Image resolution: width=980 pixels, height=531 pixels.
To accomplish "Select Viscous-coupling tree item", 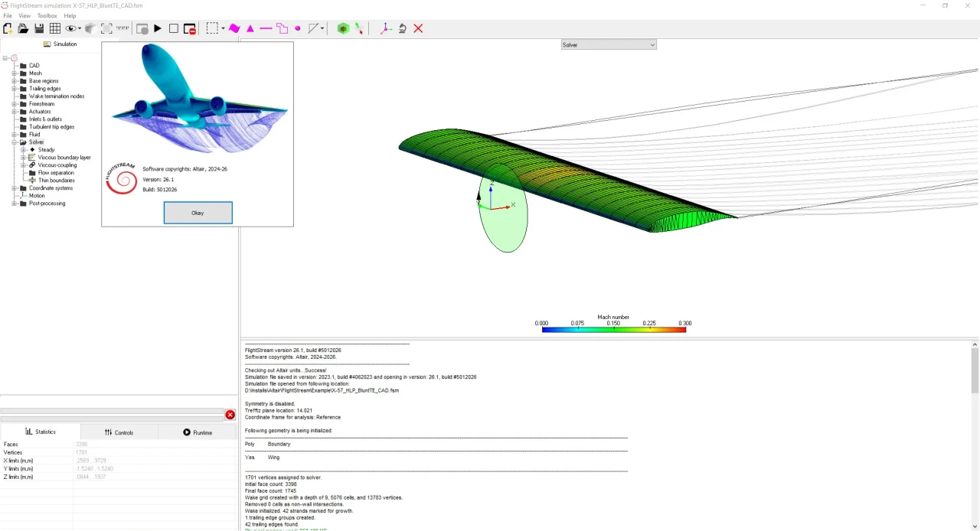I will click(57, 165).
